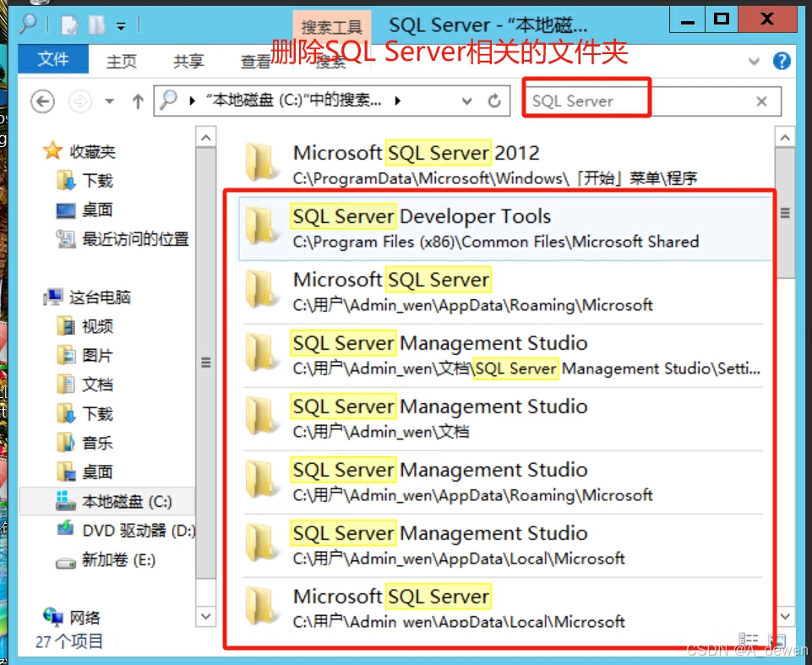Select SQL Server Management Studio in Admin_wen\文档
The image size is (812, 665).
point(502,418)
